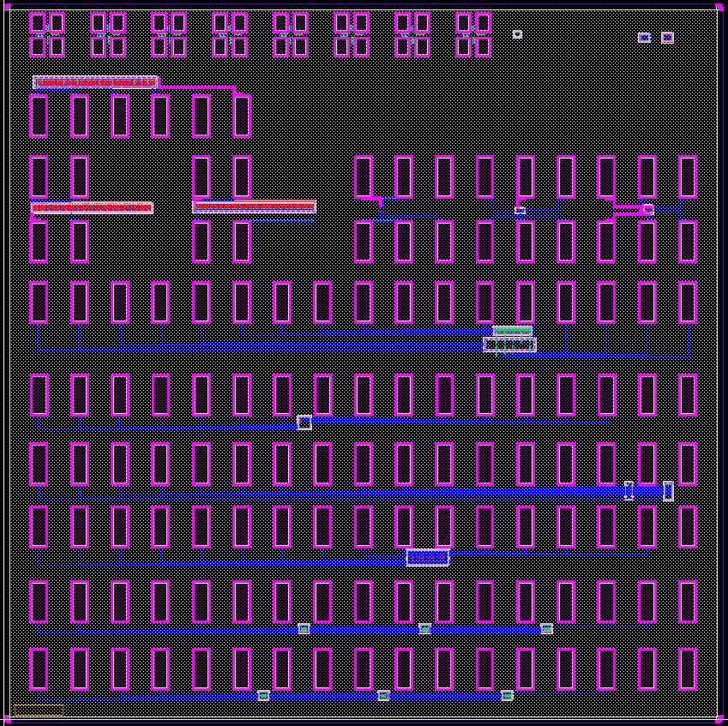Select the white-outlined dotted block below green bar
Viewport: 728px width, 726px height.
(x=509, y=345)
